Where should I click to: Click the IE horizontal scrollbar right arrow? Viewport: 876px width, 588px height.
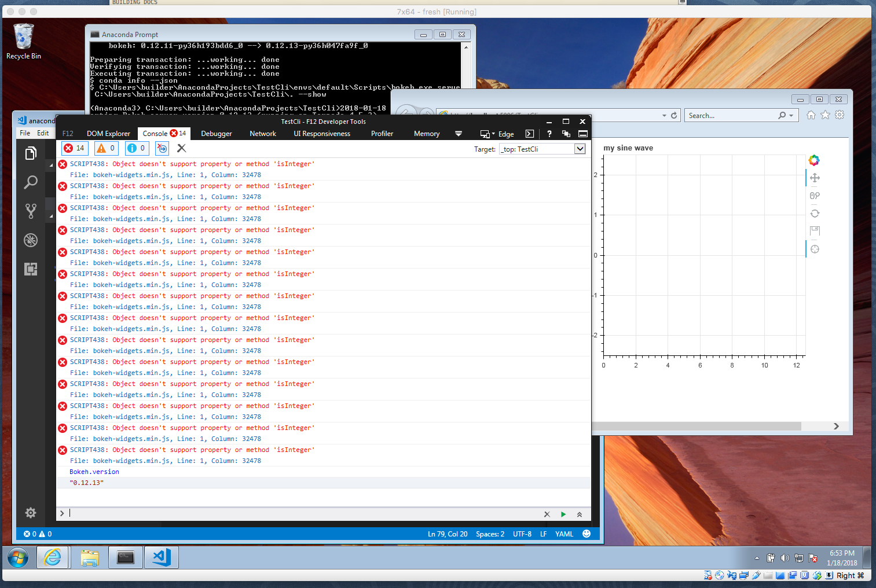[836, 426]
